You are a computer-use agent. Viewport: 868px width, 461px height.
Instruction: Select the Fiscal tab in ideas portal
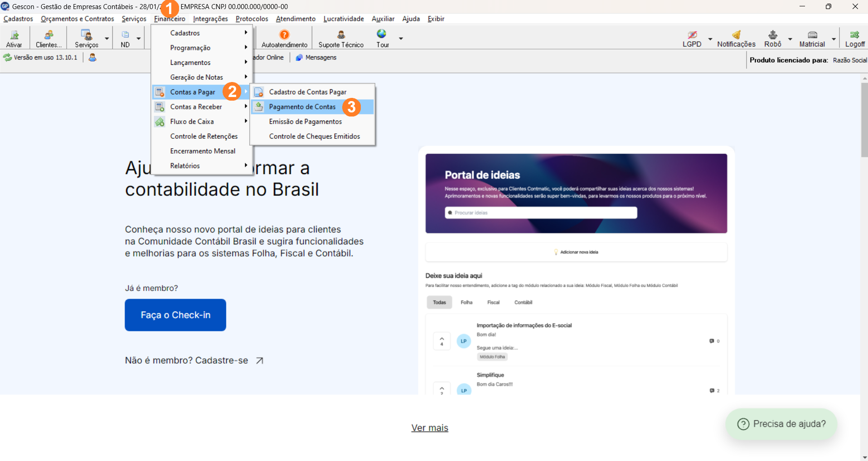coord(493,302)
